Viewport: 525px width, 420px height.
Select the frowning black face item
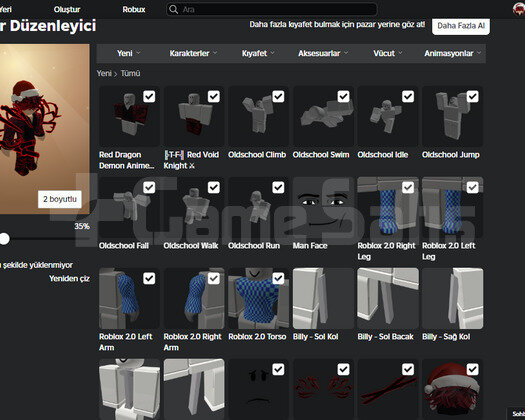(258, 389)
